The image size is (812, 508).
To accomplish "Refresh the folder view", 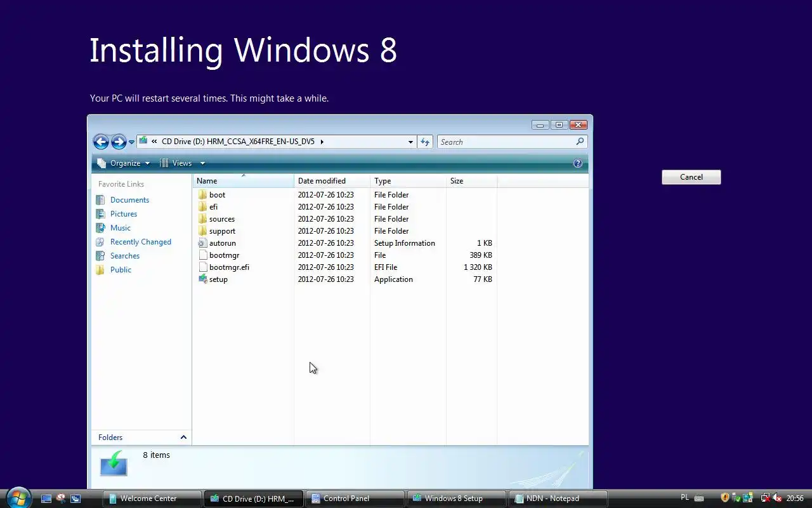I will coord(425,142).
